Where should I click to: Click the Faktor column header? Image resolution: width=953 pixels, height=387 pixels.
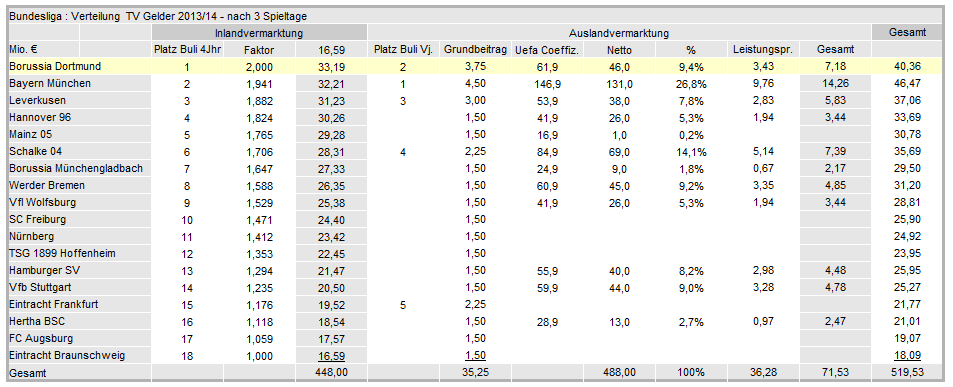coord(260,49)
